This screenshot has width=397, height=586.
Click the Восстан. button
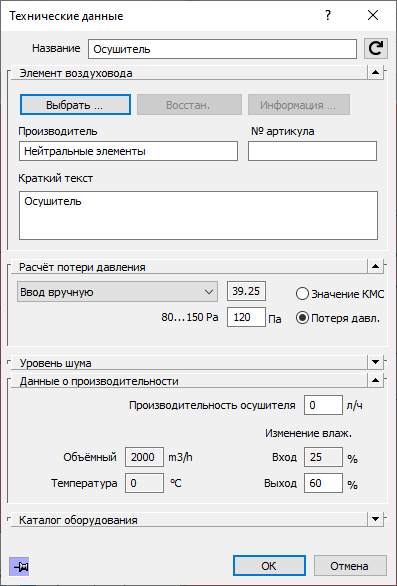(189, 105)
